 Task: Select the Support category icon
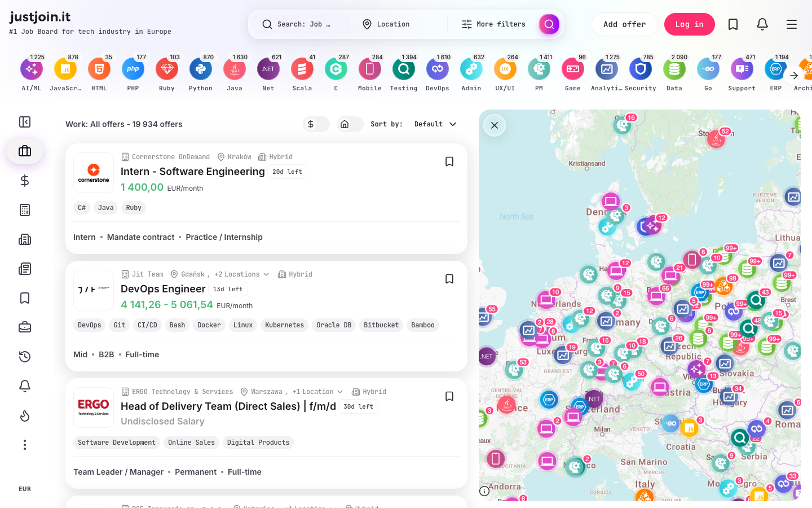pyautogui.click(x=742, y=69)
